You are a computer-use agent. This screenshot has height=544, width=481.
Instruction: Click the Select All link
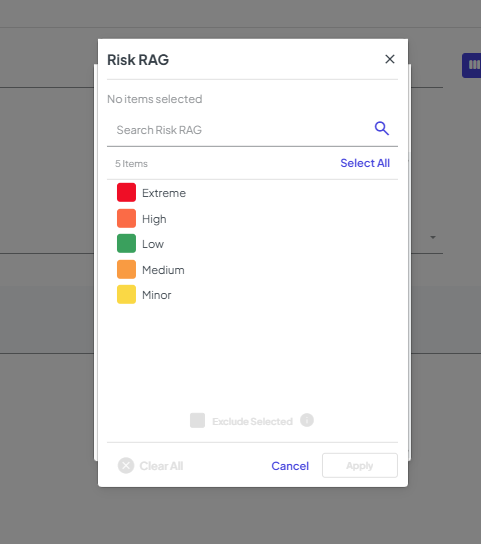[x=365, y=163]
